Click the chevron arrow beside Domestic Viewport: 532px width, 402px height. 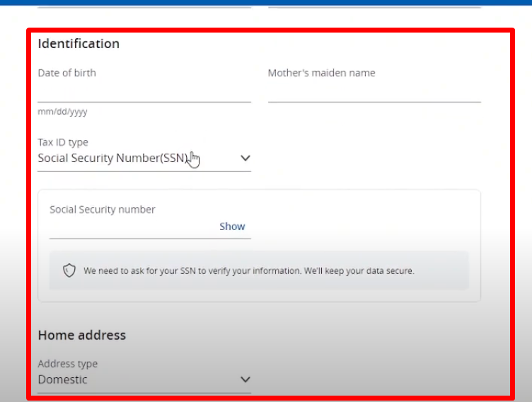click(245, 379)
